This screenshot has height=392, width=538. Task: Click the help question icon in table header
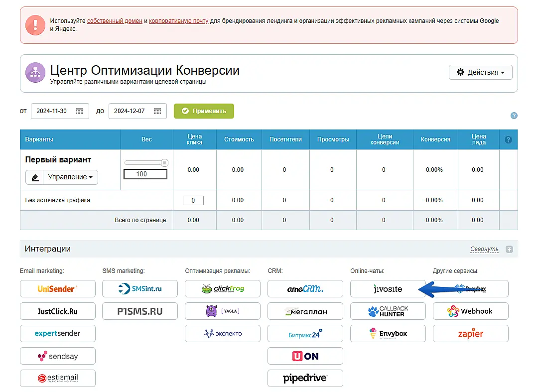pos(508,140)
